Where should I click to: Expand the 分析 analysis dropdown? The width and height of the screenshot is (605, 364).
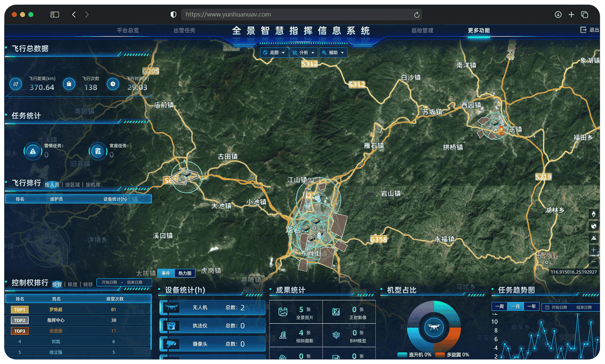tap(303, 53)
